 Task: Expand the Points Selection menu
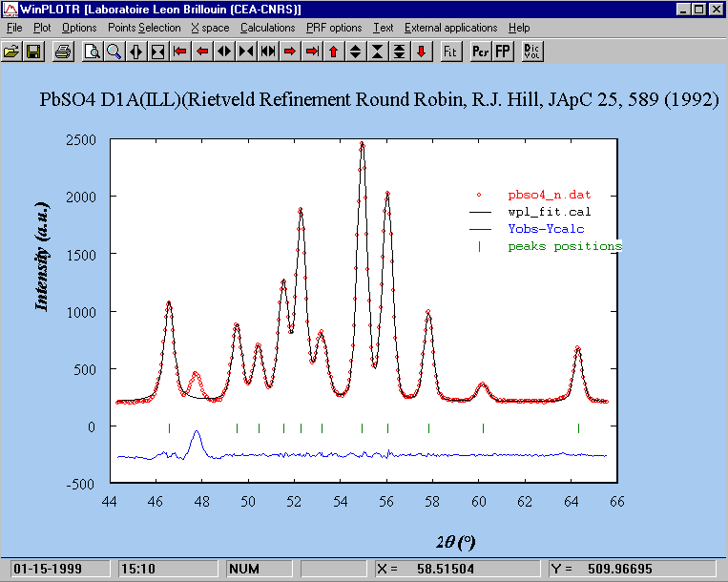point(144,28)
